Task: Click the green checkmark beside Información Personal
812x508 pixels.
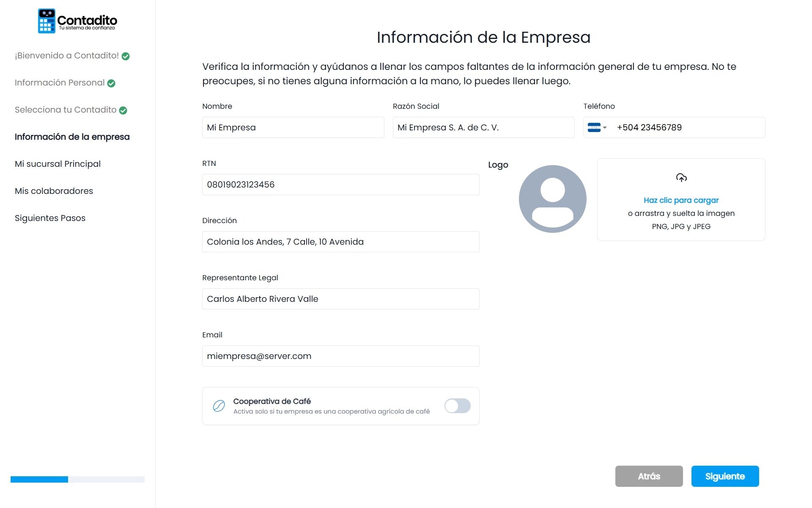Action: 111,83
